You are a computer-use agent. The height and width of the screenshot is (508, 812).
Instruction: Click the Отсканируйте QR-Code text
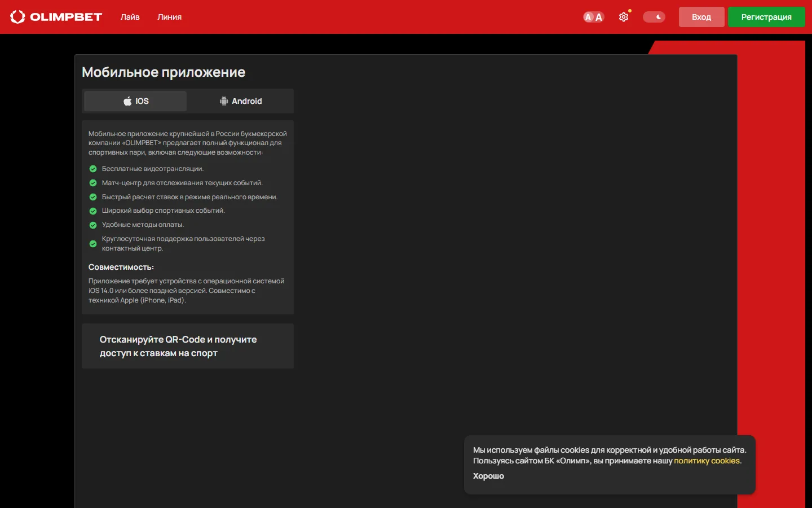pos(178,346)
